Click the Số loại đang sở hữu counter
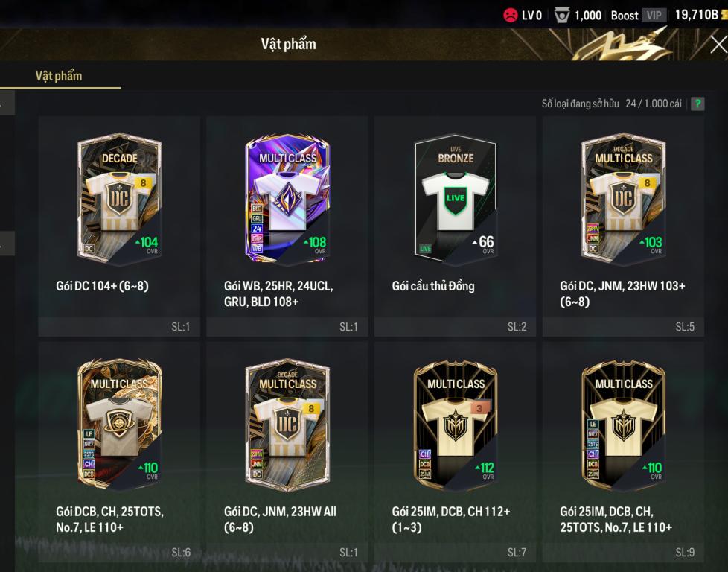The height and width of the screenshot is (572, 728). (x=611, y=104)
